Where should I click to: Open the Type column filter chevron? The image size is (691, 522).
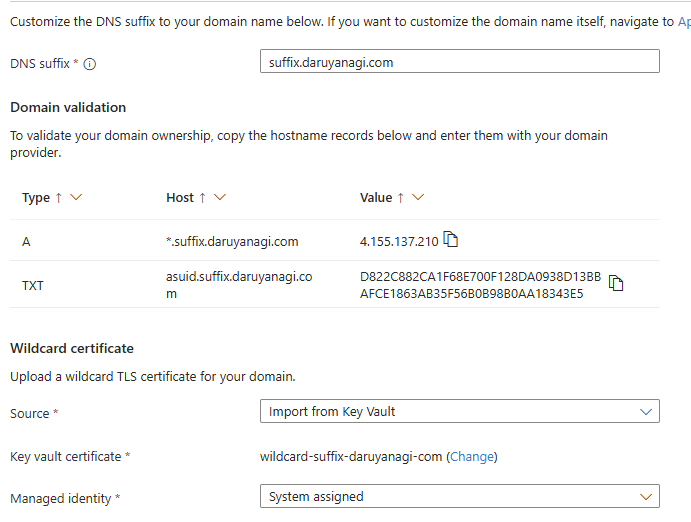point(76,197)
